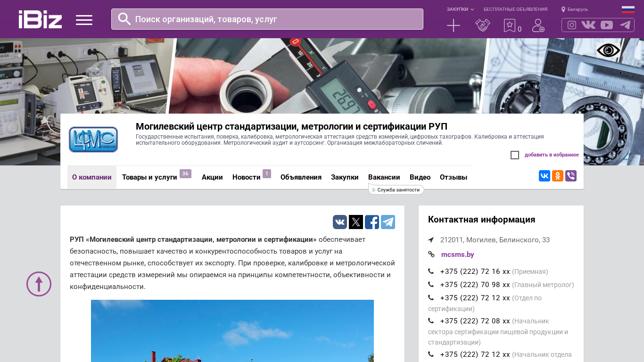This screenshot has width=644, height=362.
Task: Open the Instagram icon in header
Action: (571, 25)
